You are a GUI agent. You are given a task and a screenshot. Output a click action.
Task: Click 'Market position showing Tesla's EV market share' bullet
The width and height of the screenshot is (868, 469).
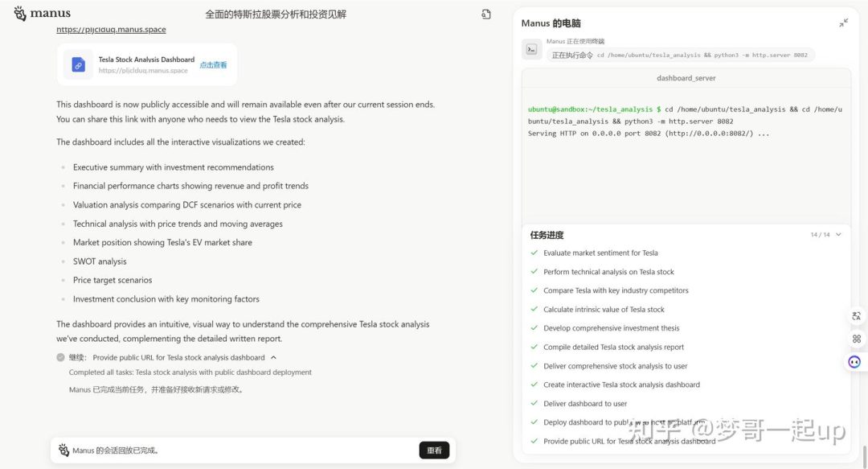tap(162, 243)
